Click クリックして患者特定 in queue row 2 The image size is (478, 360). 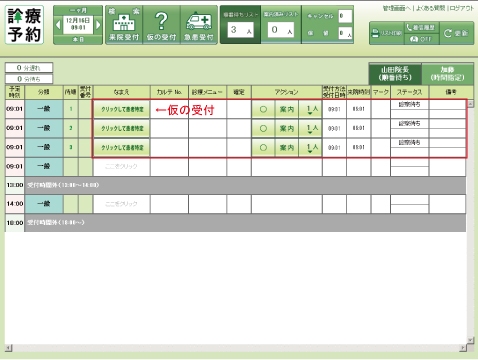tap(122, 128)
